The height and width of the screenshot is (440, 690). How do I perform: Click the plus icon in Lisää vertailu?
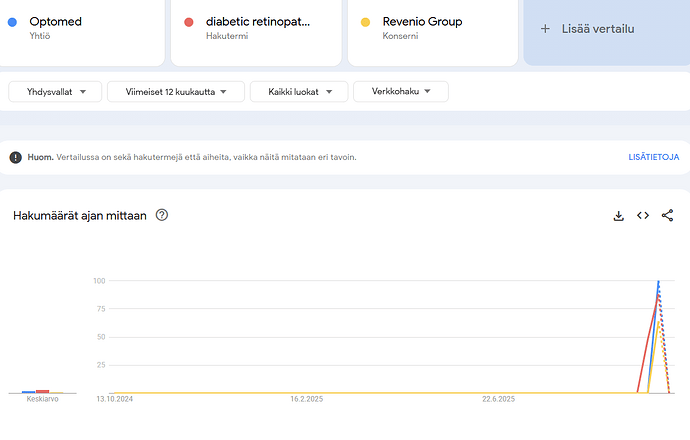(545, 29)
